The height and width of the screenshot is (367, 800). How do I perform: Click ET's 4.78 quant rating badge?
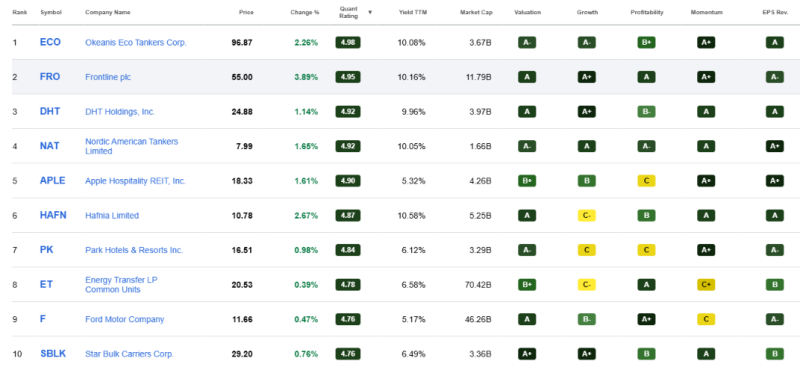pos(348,285)
